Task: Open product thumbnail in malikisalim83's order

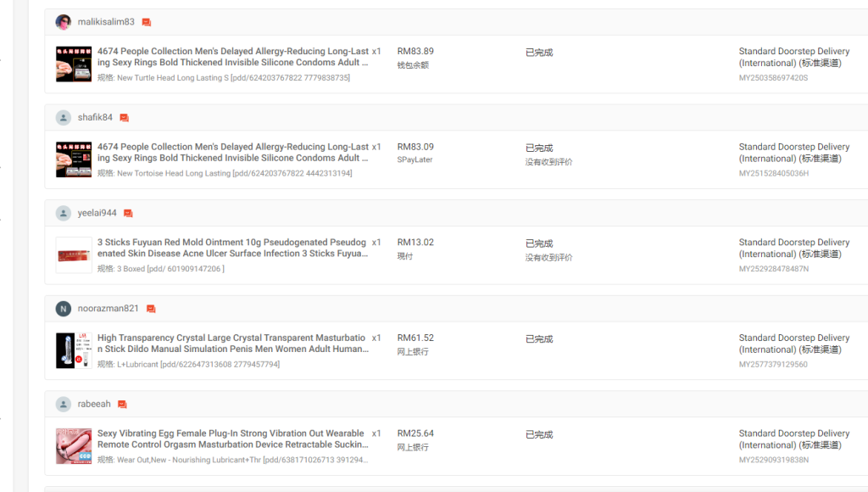Action: (74, 64)
